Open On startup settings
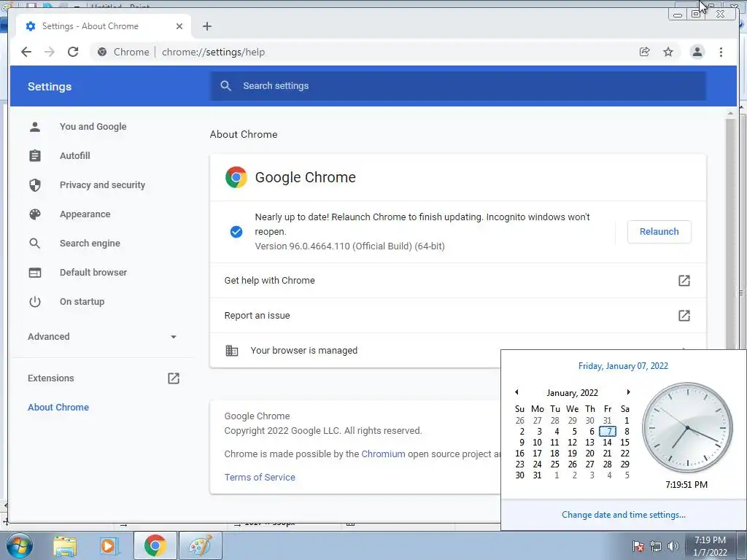 pos(82,301)
